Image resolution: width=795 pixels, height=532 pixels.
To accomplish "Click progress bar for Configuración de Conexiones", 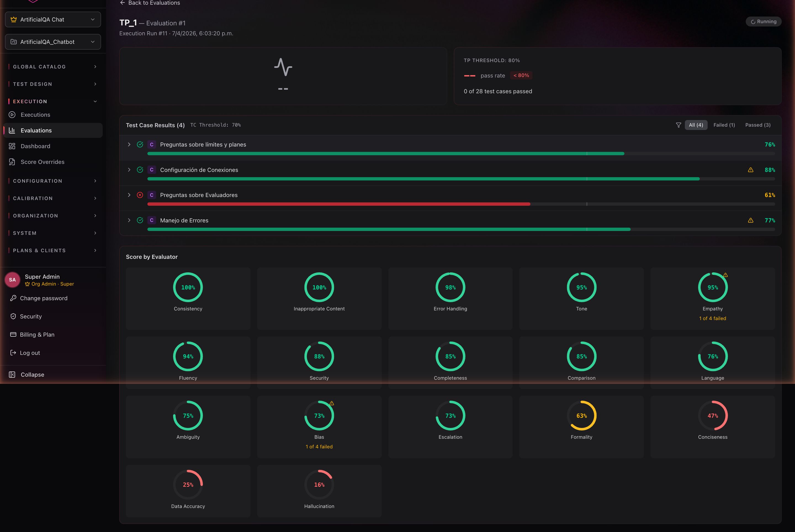I will (461, 179).
